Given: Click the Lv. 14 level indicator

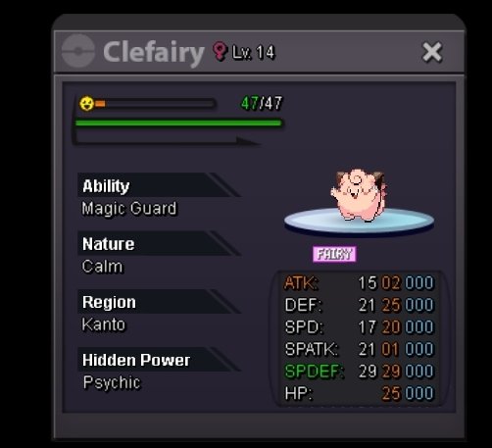Looking at the screenshot, I should point(254,52).
